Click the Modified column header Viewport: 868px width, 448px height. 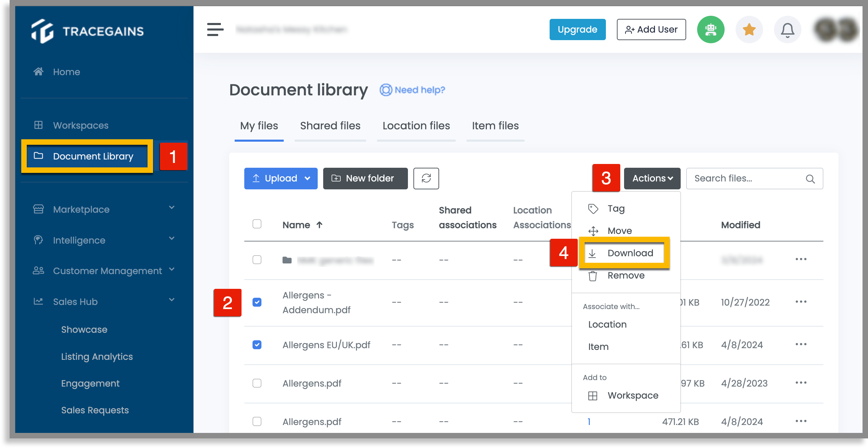pyautogui.click(x=740, y=225)
